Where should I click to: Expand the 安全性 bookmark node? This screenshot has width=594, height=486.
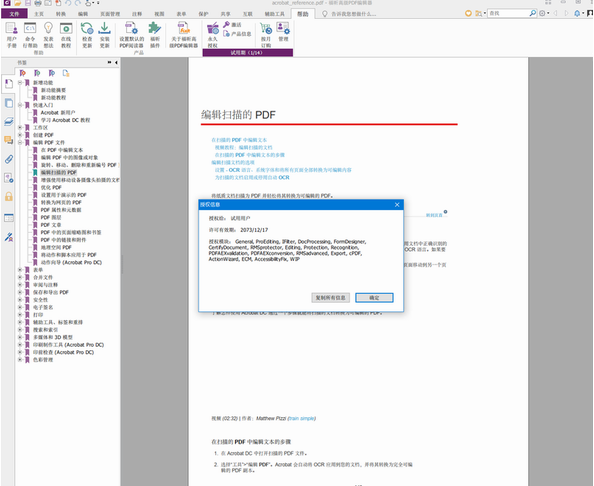pos(20,300)
